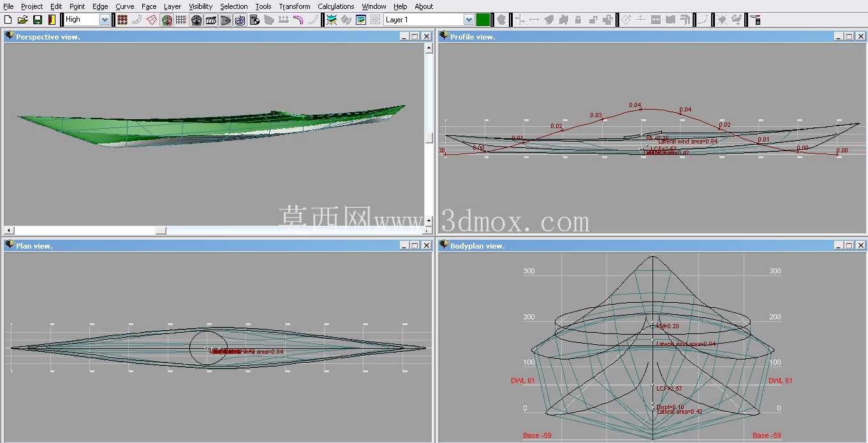
Task: Click the right Base -59 label in Bodyplan view
Action: tap(767, 435)
